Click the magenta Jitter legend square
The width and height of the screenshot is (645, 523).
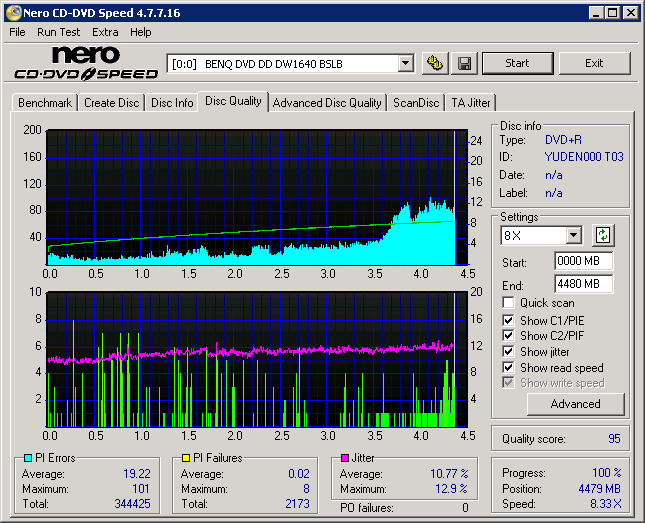(x=343, y=458)
